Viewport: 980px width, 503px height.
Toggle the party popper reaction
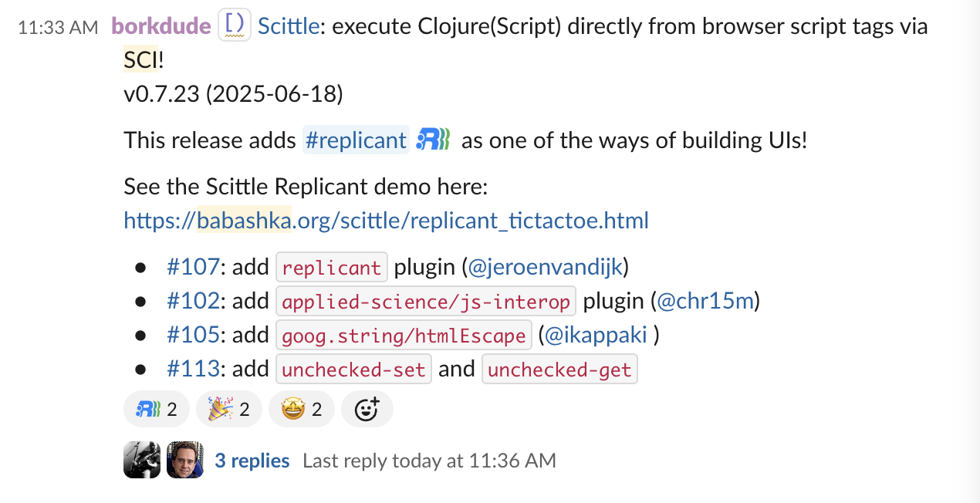click(x=229, y=409)
